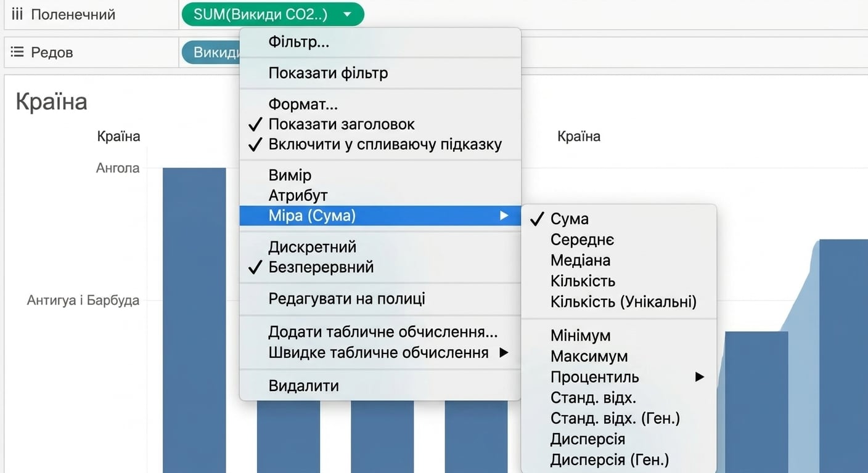
Task: Click the Країна sheet title
Action: (x=51, y=102)
